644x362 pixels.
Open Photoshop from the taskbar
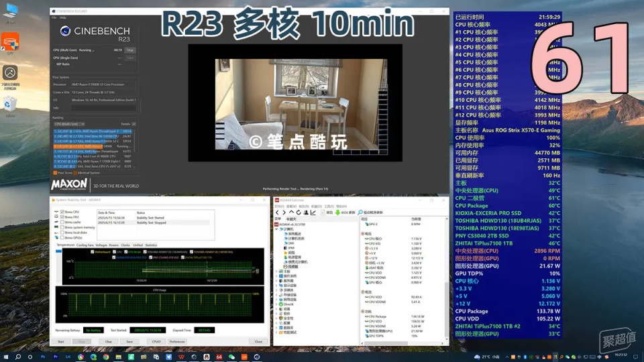[x=43, y=357]
